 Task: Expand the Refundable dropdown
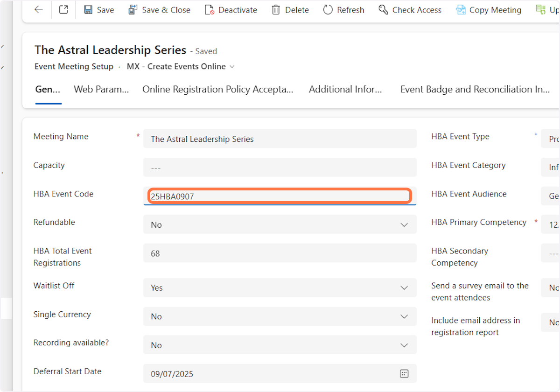pos(404,225)
